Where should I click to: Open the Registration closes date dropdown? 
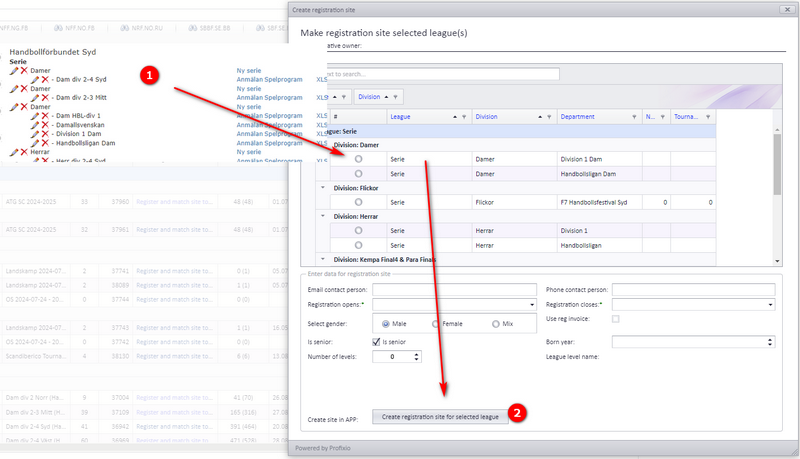coord(770,305)
